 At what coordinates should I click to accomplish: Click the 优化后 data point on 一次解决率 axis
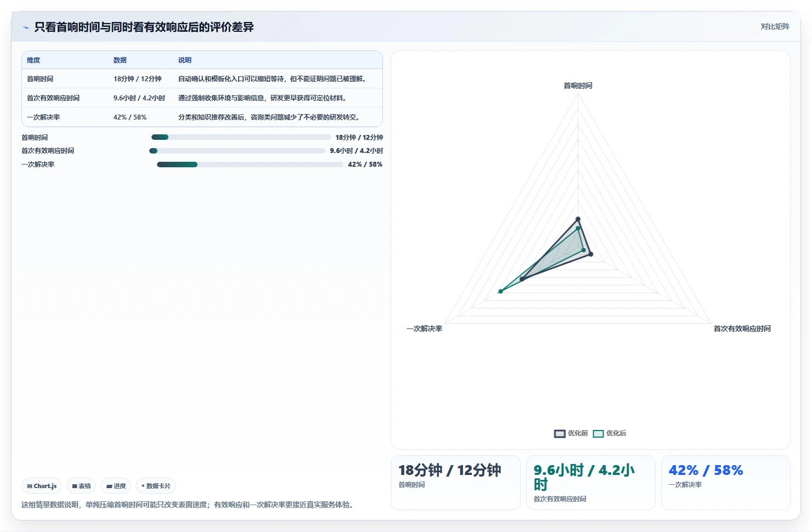pyautogui.click(x=500, y=291)
